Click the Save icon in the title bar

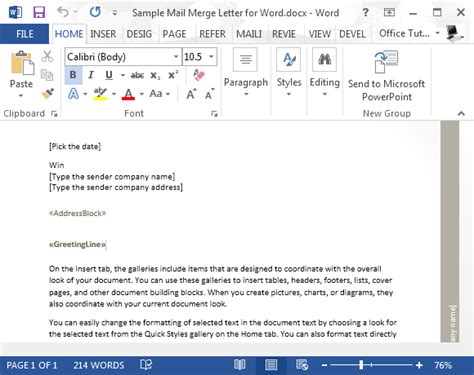39,13
